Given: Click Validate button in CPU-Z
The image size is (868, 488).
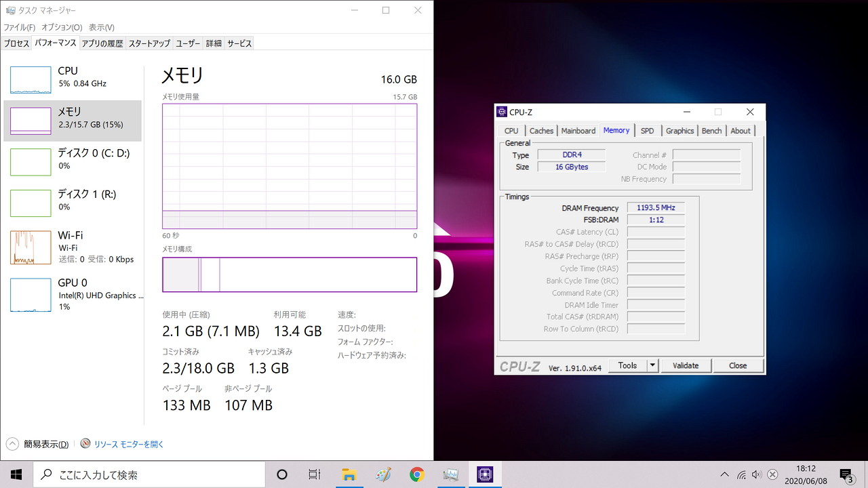Looking at the screenshot, I should point(686,365).
